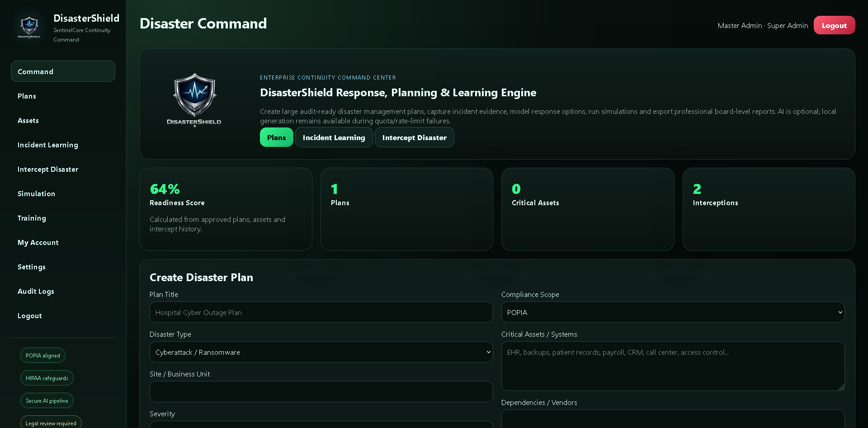
Task: Go to Plans in the sidebar
Action: [x=63, y=96]
